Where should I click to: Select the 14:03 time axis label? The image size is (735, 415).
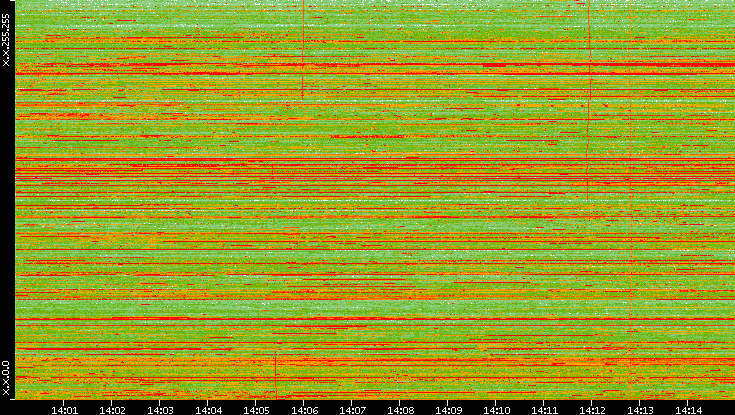tap(160, 411)
